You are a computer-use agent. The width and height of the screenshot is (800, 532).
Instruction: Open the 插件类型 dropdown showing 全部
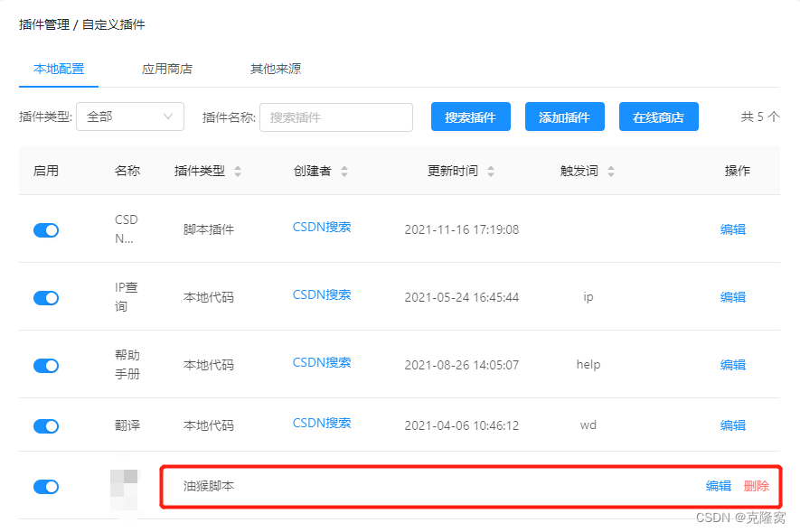pos(130,117)
